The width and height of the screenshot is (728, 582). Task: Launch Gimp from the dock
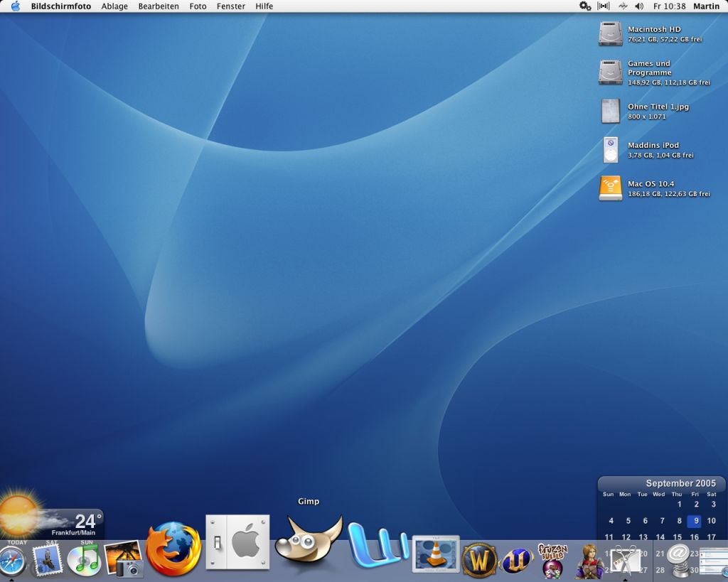pyautogui.click(x=309, y=542)
